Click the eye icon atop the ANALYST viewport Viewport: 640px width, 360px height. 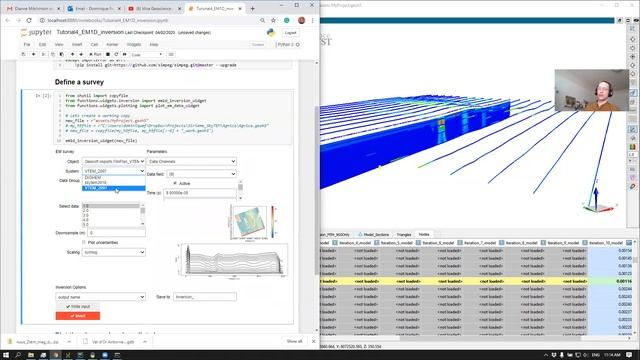click(x=636, y=20)
